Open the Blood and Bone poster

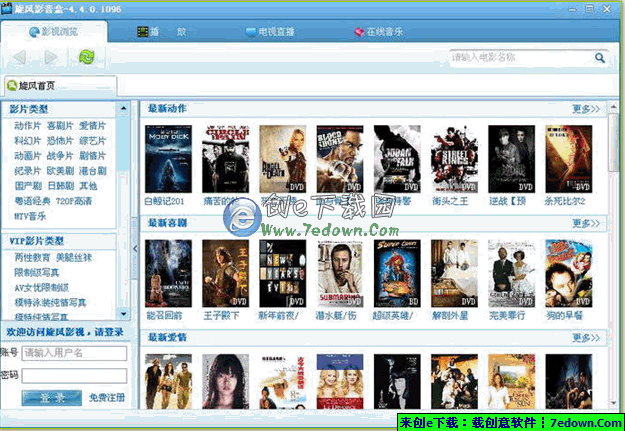point(340,159)
